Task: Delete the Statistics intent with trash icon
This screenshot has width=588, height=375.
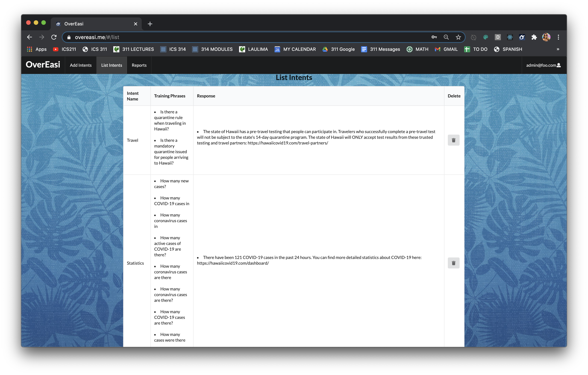Action: 454,263
